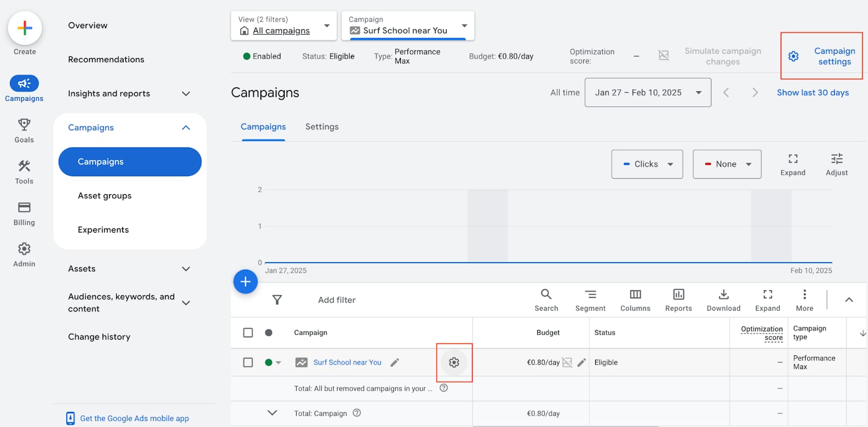Open the Columns editor

pos(635,300)
